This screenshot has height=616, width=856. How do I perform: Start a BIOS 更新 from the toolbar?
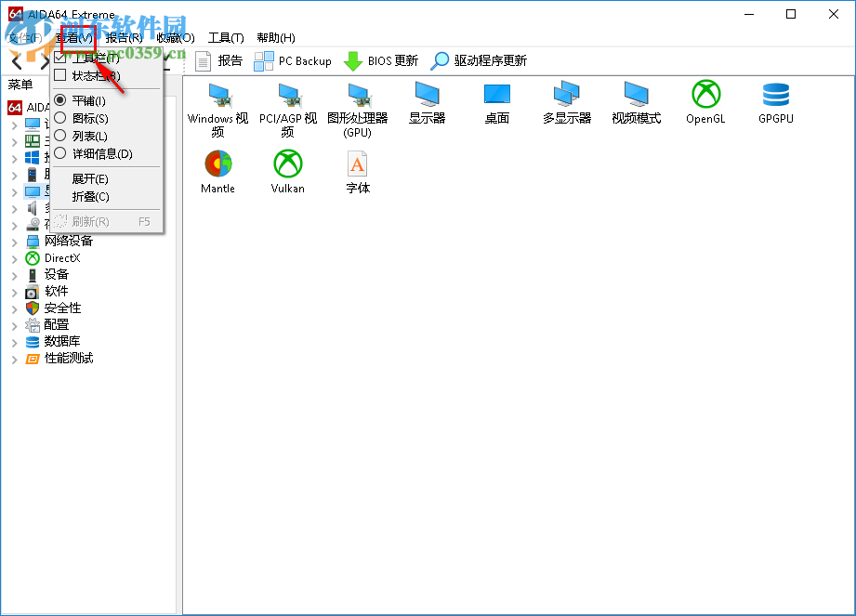(x=382, y=61)
